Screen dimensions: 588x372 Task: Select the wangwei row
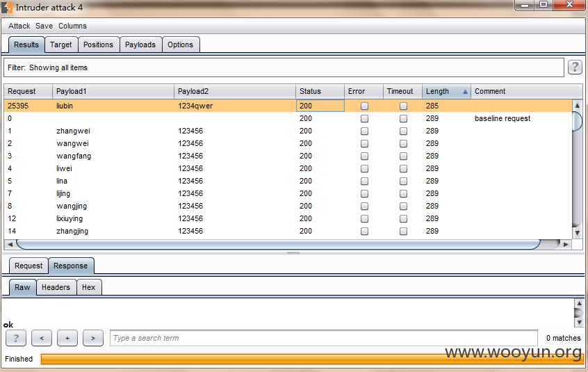(x=288, y=143)
